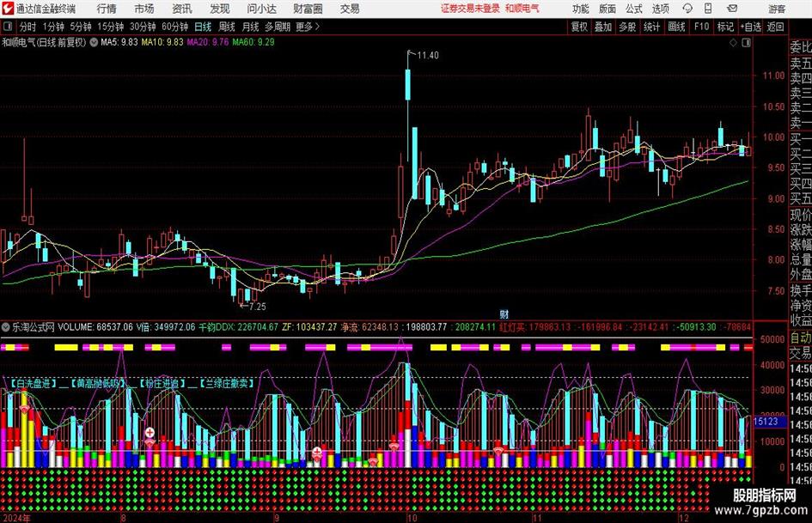
Task: Click the 多股 multi-stock toolbar button
Action: (x=627, y=27)
